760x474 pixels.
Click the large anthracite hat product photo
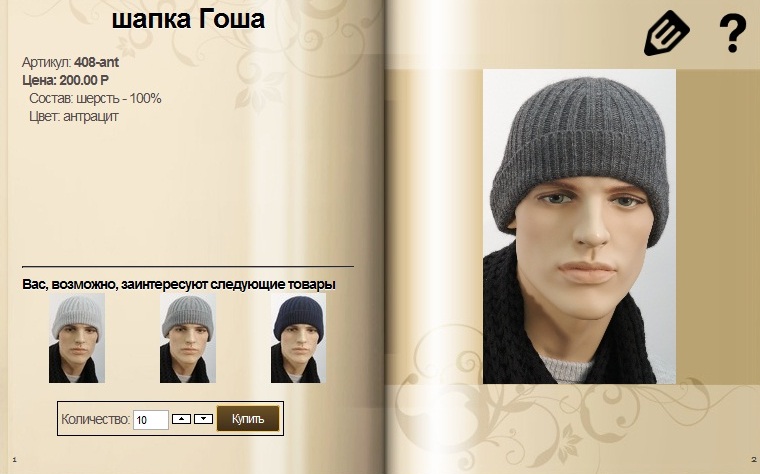(x=579, y=226)
